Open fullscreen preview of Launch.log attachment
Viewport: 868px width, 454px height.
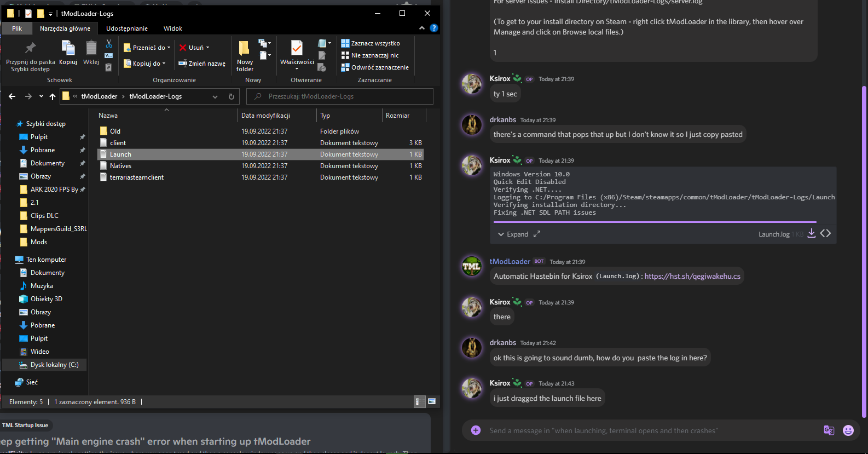coord(537,234)
